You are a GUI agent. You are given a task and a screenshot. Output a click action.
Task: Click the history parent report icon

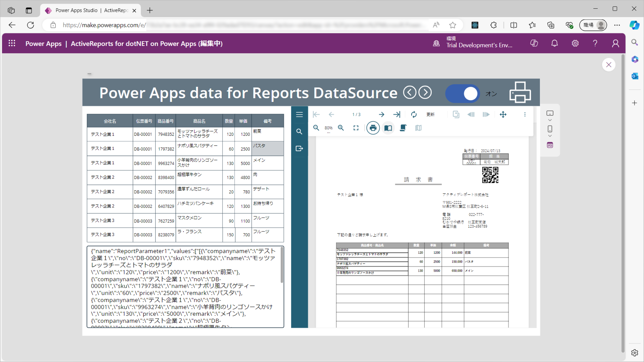point(456,115)
